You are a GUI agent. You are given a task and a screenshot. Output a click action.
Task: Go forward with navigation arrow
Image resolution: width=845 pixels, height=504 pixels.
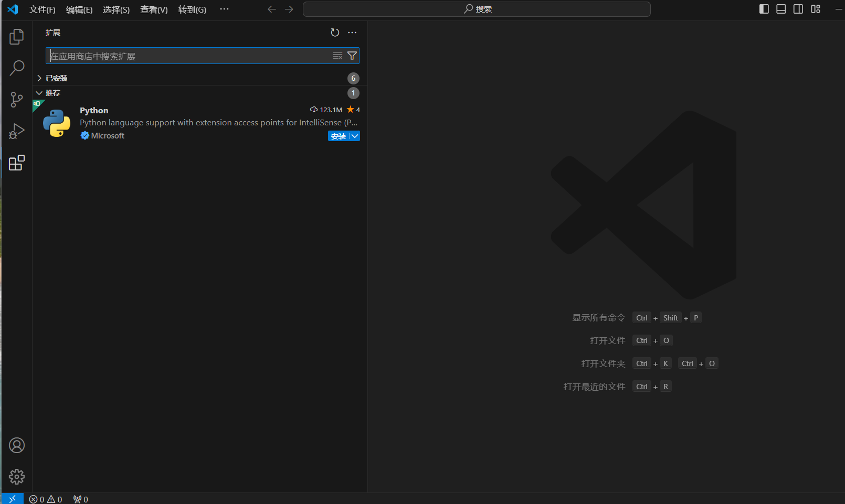tap(289, 9)
